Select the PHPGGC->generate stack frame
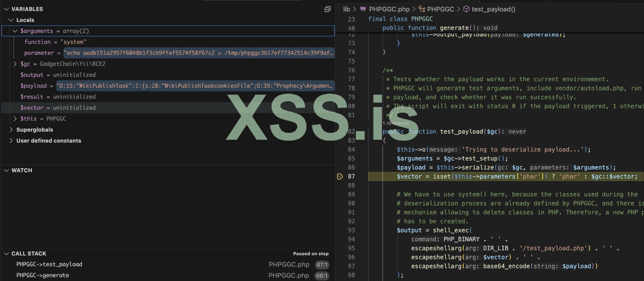Image resolution: width=644 pixels, height=281 pixels. coord(43,275)
